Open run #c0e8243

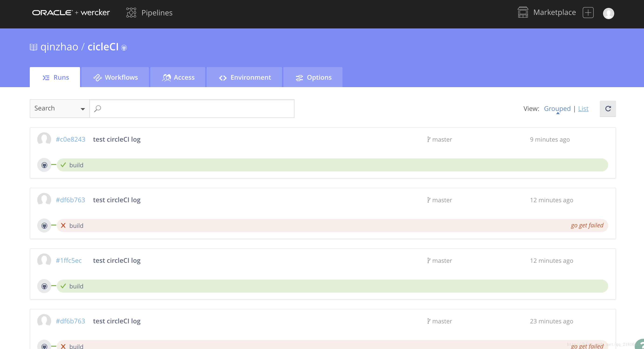point(70,139)
